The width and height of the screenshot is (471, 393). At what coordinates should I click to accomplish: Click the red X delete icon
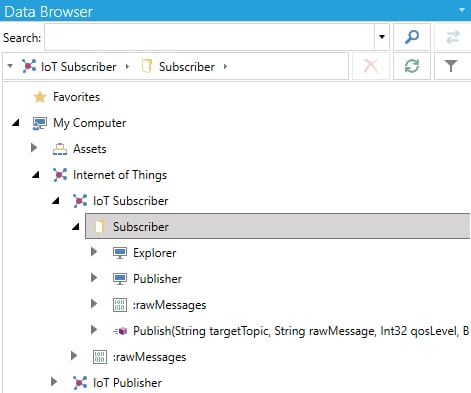click(x=371, y=66)
